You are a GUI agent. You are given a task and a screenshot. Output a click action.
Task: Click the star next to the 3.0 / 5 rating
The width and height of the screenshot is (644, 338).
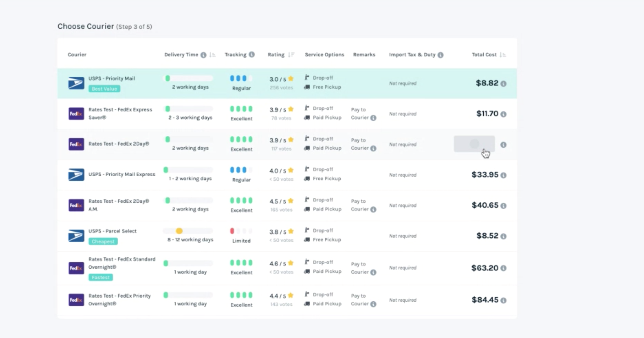(291, 79)
